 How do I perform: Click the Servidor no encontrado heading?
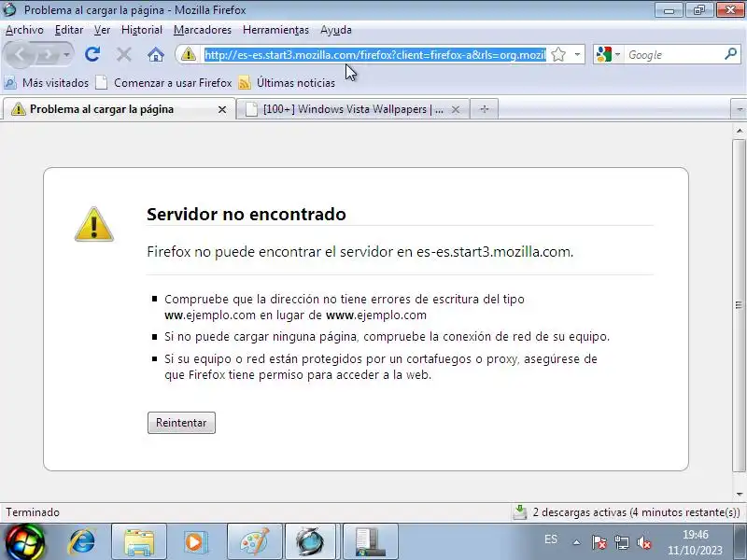pyautogui.click(x=247, y=215)
